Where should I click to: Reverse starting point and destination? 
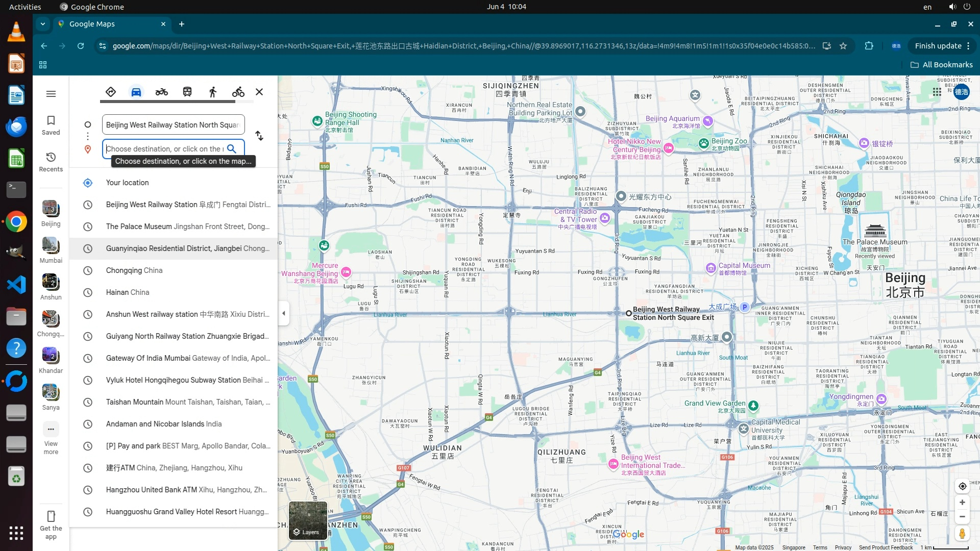click(259, 136)
